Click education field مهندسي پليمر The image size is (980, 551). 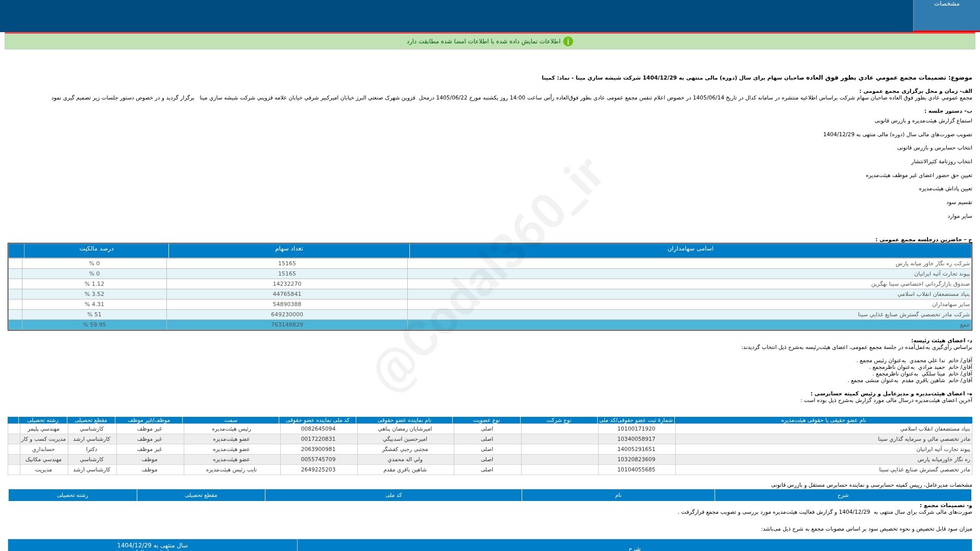(43, 429)
